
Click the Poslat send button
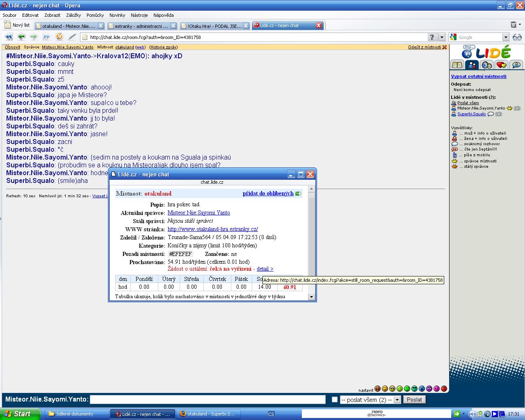414,399
